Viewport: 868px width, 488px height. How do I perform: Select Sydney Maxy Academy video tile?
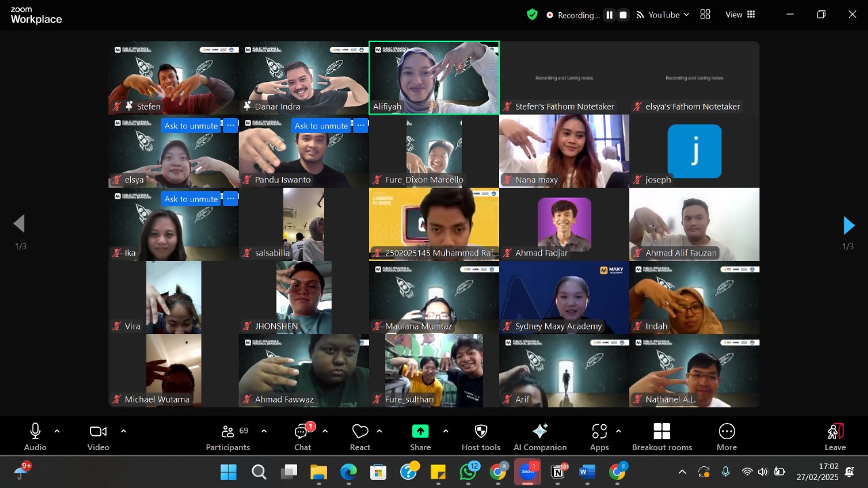click(x=564, y=298)
